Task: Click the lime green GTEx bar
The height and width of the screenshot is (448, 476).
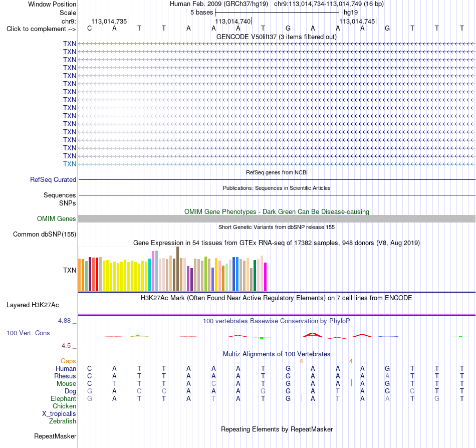Action: point(205,274)
